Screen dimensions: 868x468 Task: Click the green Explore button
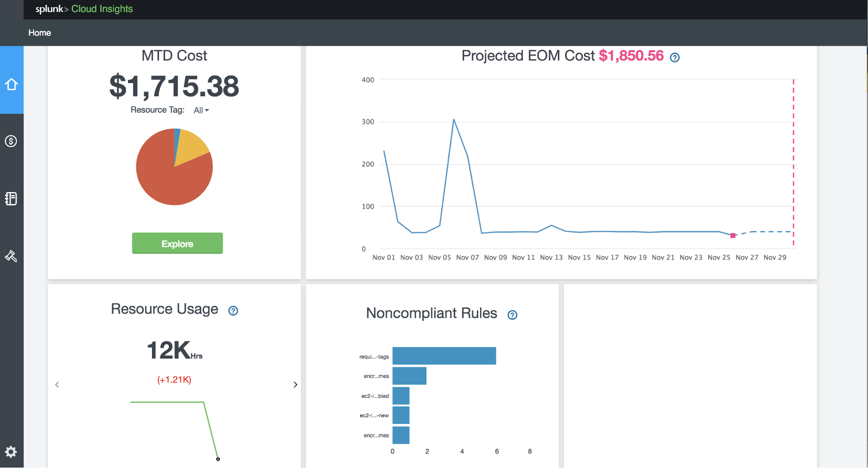(177, 244)
